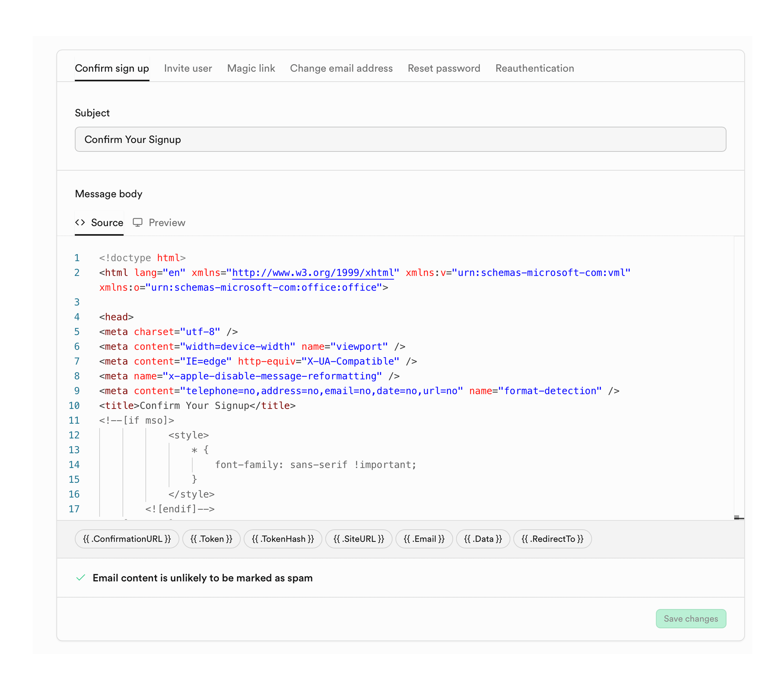Click inside the Confirm Your Signup subject field
This screenshot has height=691, width=784.
pyautogui.click(x=400, y=139)
